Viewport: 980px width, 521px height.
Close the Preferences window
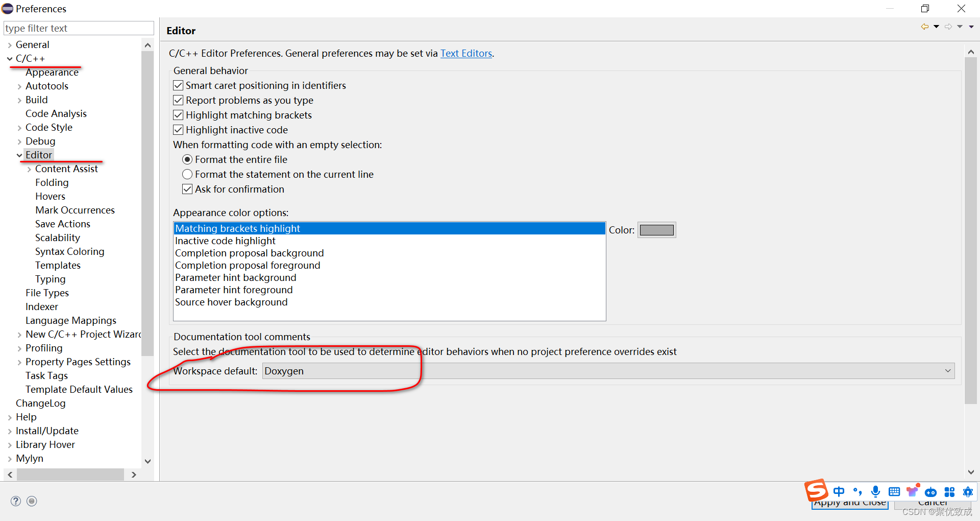(961, 9)
